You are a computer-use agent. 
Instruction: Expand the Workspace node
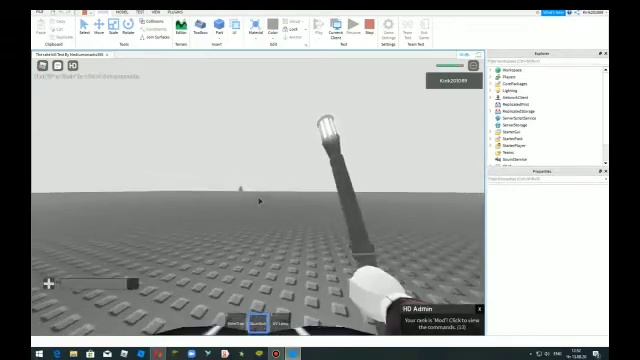pos(491,70)
